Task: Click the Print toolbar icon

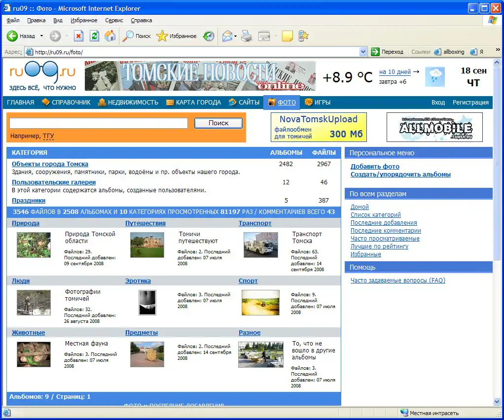Action: coord(247,36)
